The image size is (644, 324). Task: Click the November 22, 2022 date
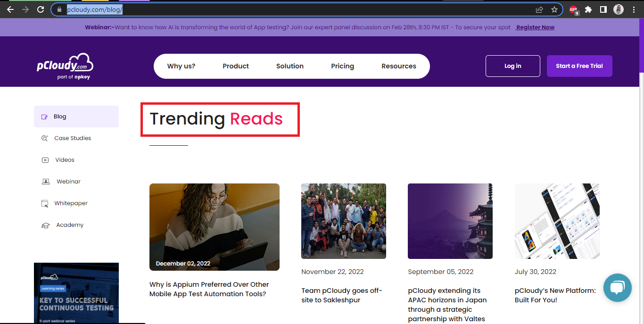(x=332, y=272)
